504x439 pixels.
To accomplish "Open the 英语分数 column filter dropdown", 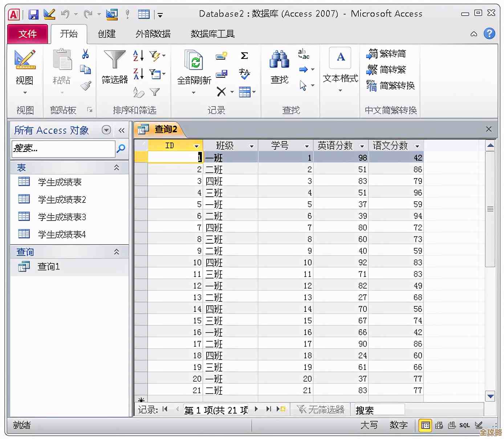I will pyautogui.click(x=362, y=146).
